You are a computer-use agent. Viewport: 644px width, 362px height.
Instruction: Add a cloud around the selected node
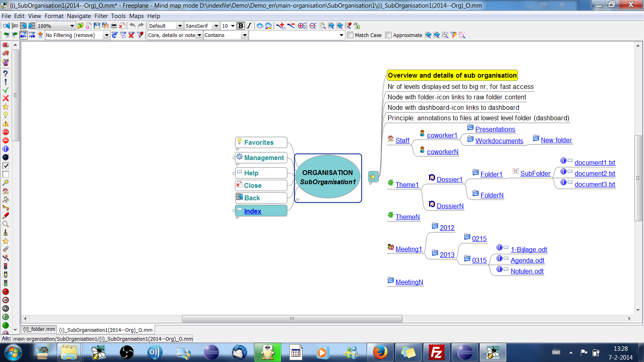coord(260,25)
